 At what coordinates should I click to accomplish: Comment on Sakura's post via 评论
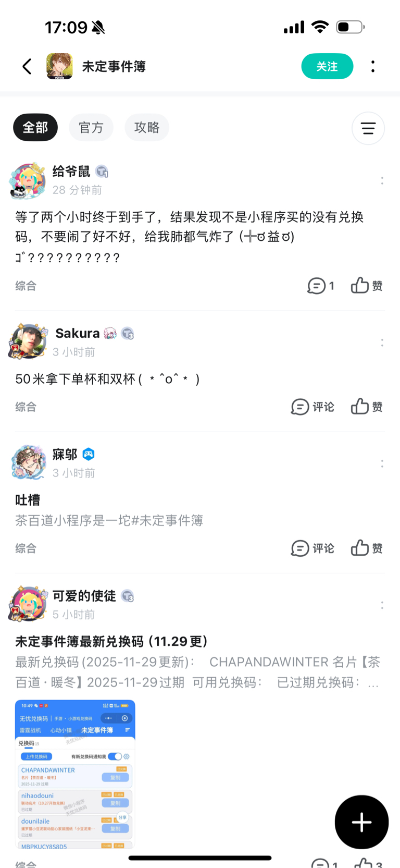312,407
